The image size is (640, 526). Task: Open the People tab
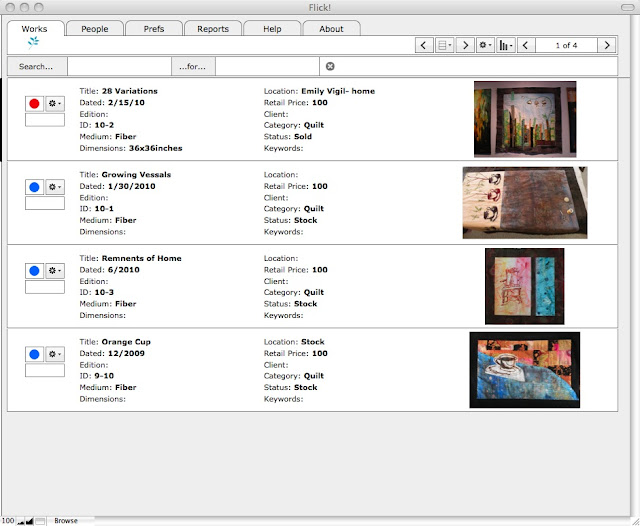click(95, 29)
